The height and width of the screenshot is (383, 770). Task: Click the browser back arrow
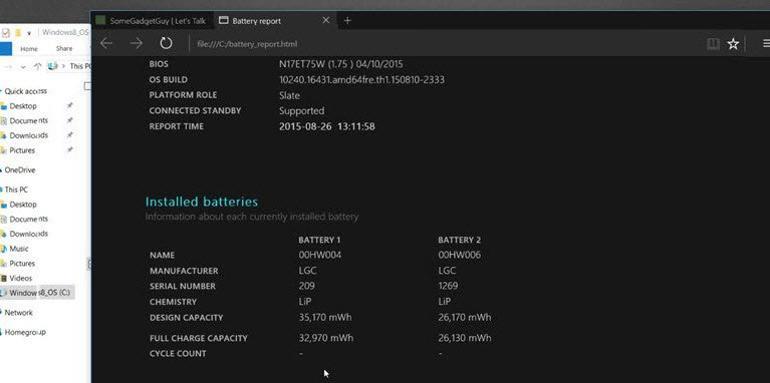[x=106, y=43]
